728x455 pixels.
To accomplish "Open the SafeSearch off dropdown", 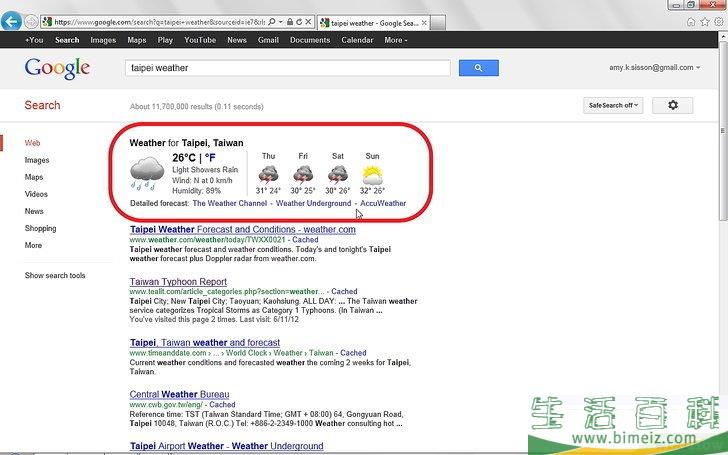I will click(613, 105).
